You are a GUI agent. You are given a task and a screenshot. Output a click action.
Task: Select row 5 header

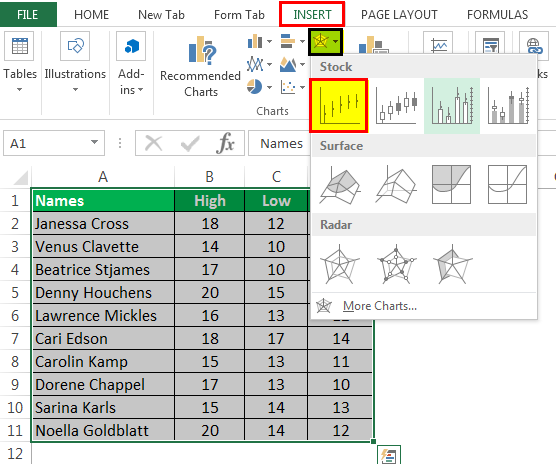[15, 293]
